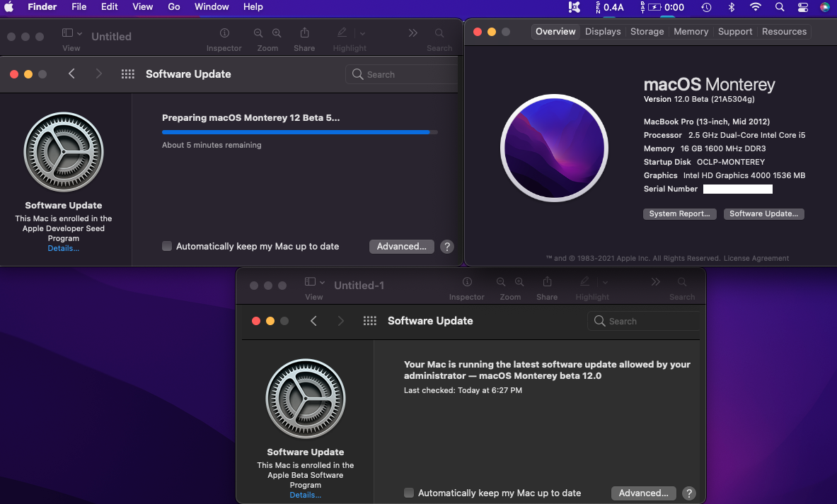
Task: Switch to the Memory tab
Action: 691,32
